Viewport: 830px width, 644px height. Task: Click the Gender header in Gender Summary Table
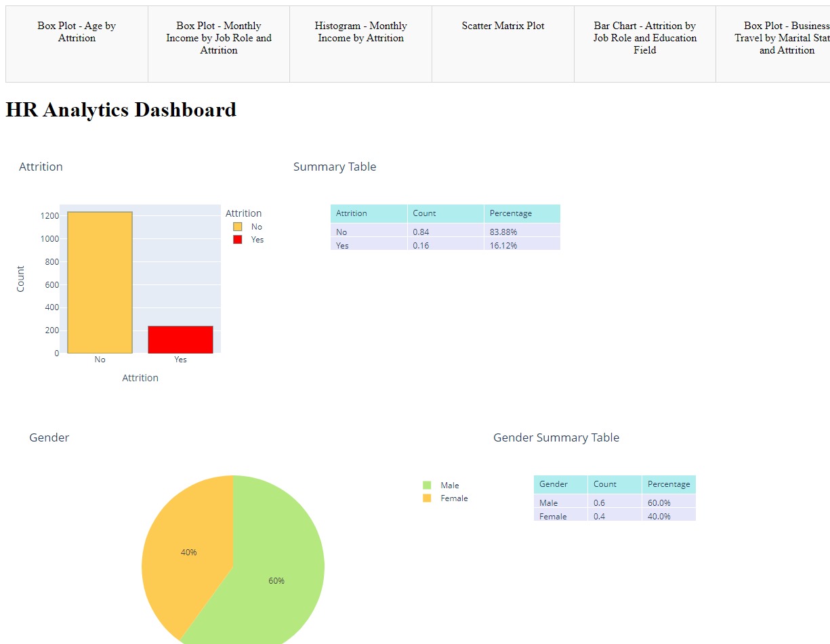pyautogui.click(x=560, y=484)
